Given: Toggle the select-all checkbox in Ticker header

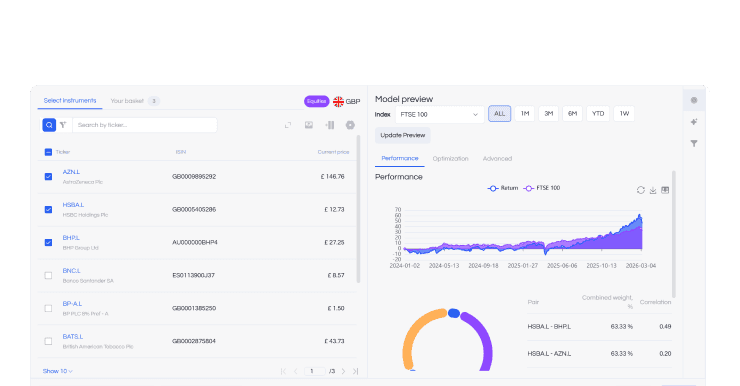Looking at the screenshot, I should (x=48, y=152).
